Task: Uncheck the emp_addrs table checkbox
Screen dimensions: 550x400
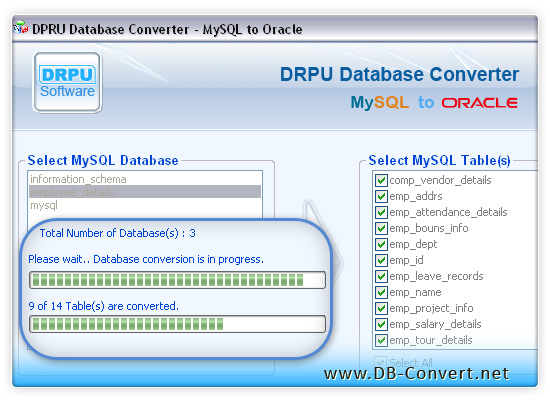Action: pos(381,196)
